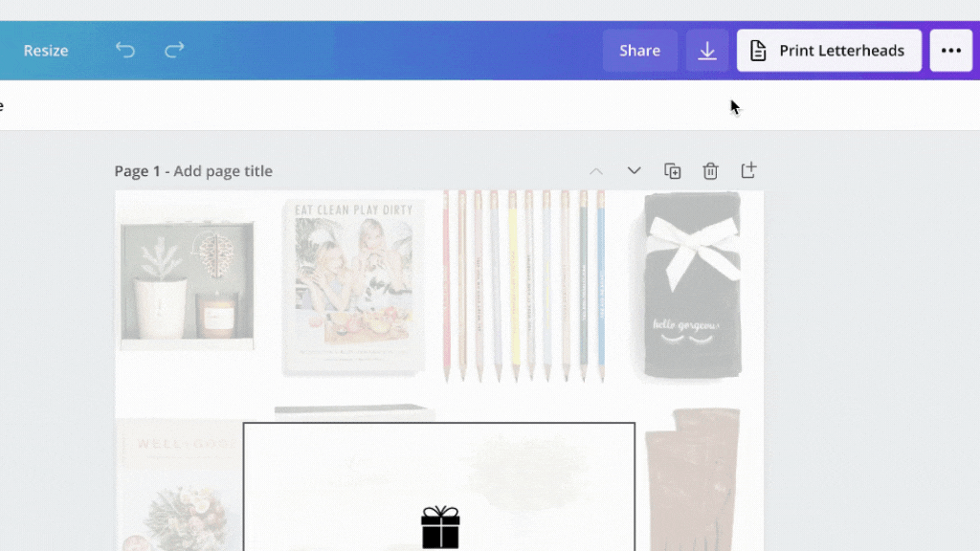Image resolution: width=980 pixels, height=551 pixels.
Task: Select the Well+Good book image
Action: [179, 485]
